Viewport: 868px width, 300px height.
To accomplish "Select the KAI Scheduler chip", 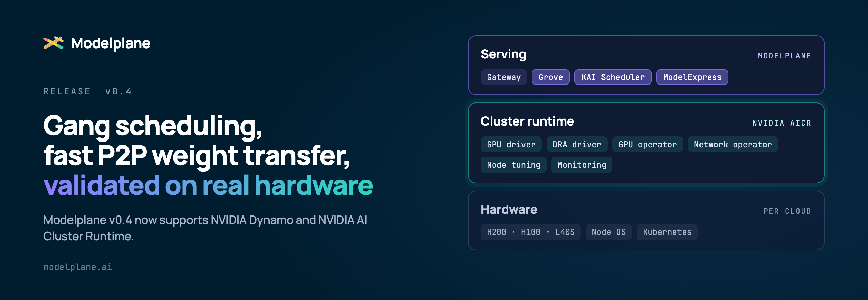I will (x=613, y=77).
